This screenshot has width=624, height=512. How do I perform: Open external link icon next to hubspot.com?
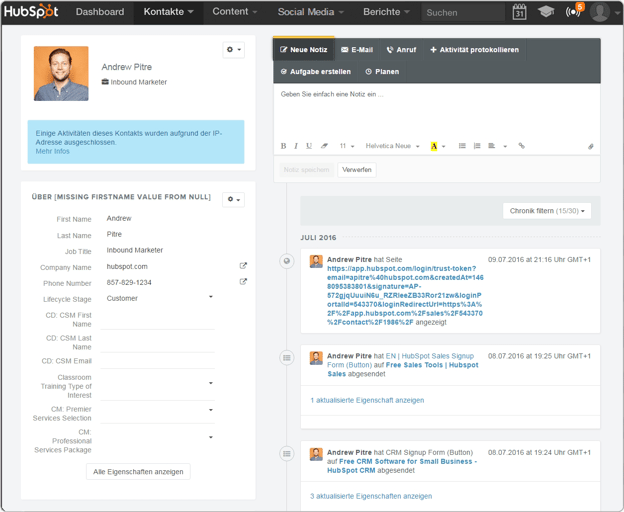pos(243,266)
